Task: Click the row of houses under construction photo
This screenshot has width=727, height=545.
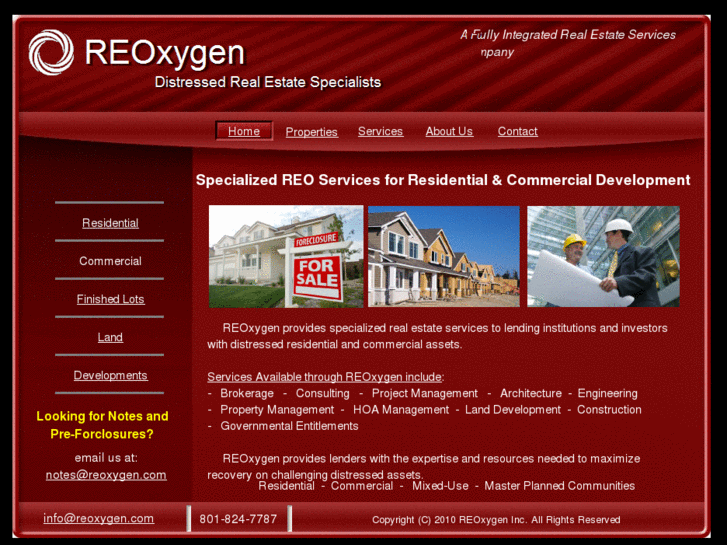Action: tap(444, 256)
